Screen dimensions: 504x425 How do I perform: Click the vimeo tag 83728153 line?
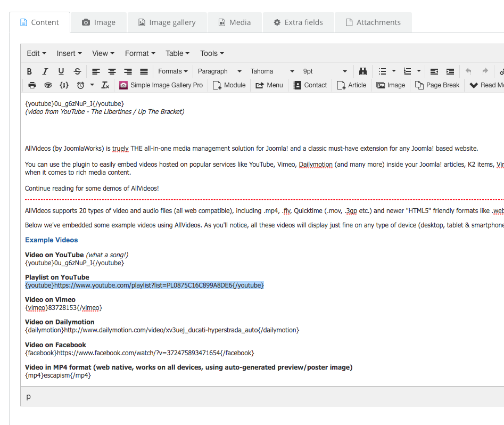click(x=64, y=308)
